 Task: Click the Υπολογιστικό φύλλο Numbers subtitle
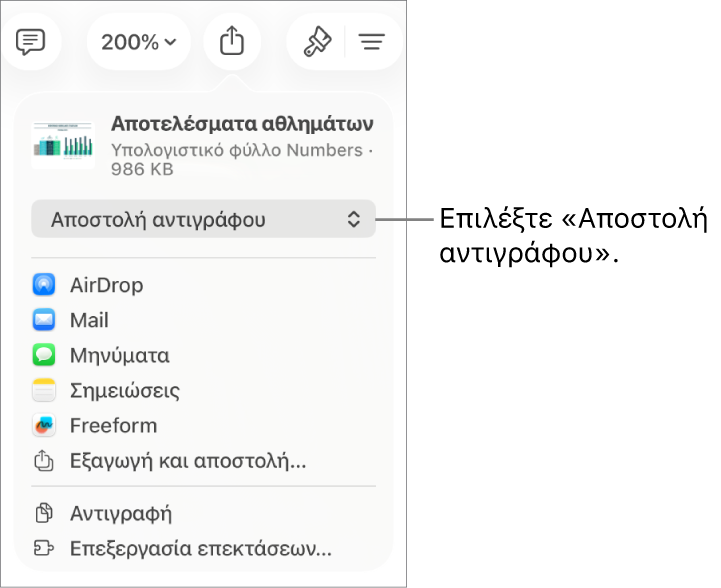point(237,150)
